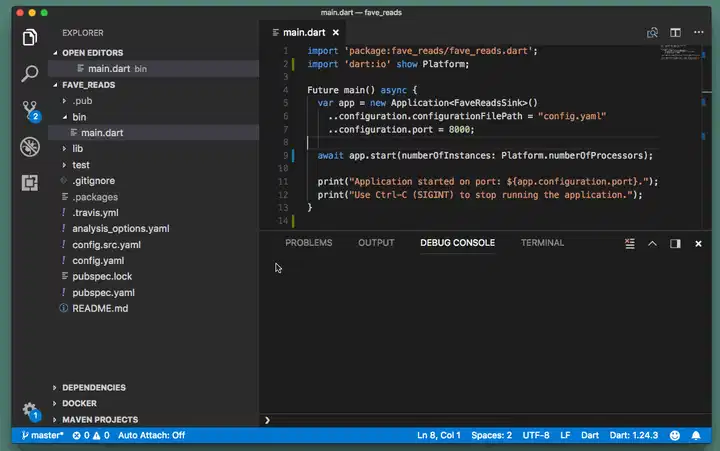
Task: Click Ln 8, Col 1 in status bar
Action: point(439,435)
